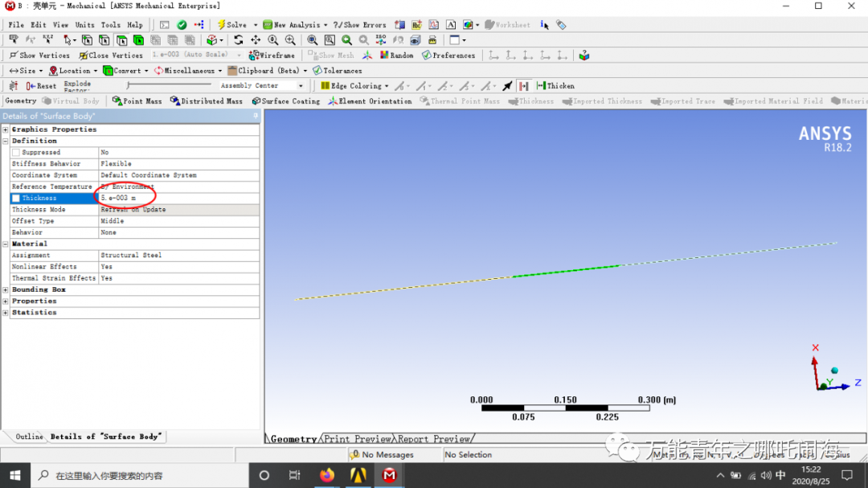This screenshot has height=488, width=868.
Task: Click the black arrow edge direction icon
Action: coord(507,86)
